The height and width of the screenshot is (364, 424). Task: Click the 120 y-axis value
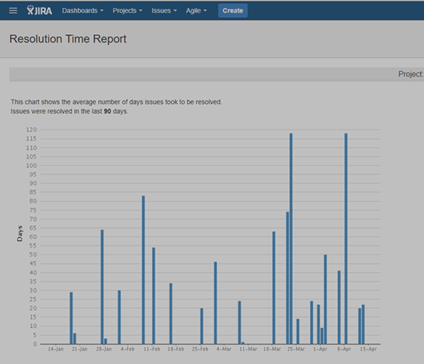pos(32,130)
